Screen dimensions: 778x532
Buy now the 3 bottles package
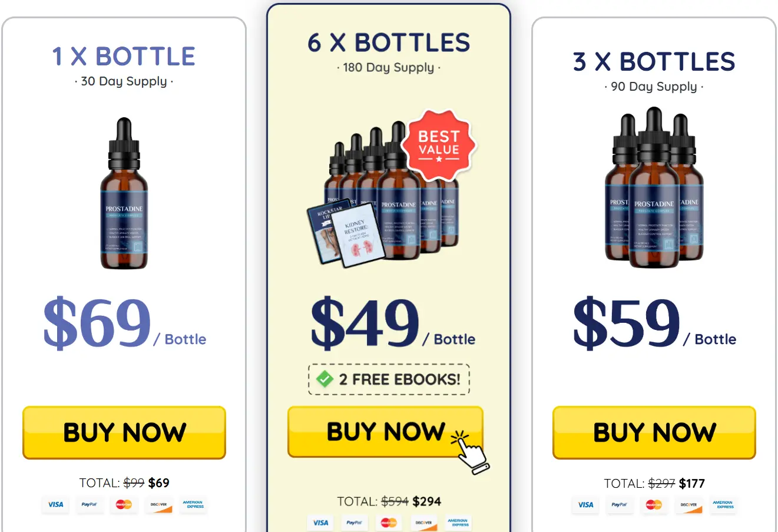[654, 432]
